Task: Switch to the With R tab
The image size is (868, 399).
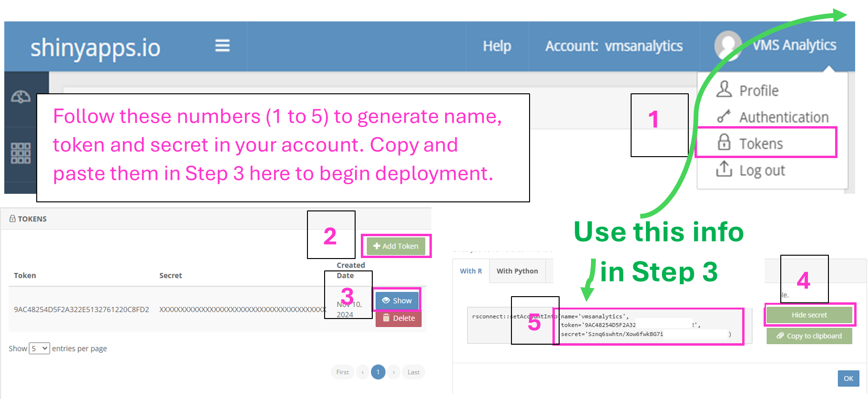Action: tap(470, 271)
